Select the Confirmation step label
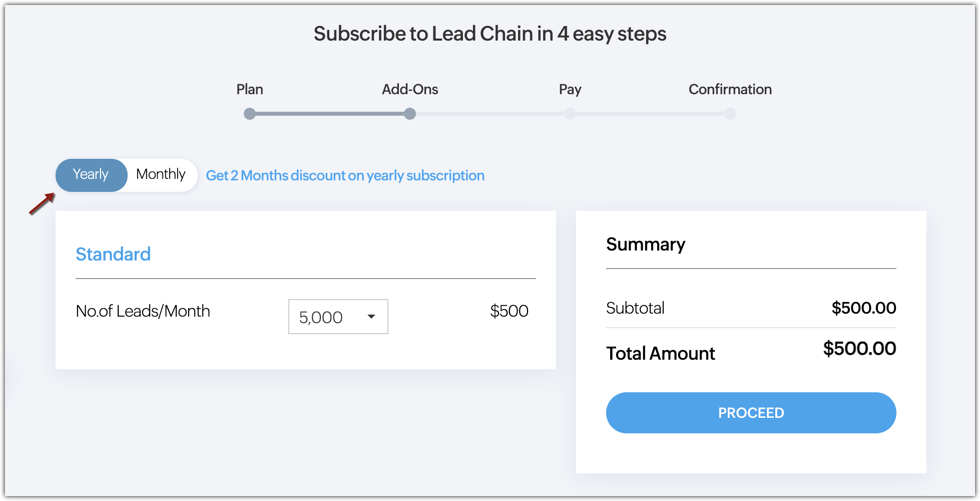The height and width of the screenshot is (501, 980). 730,89
